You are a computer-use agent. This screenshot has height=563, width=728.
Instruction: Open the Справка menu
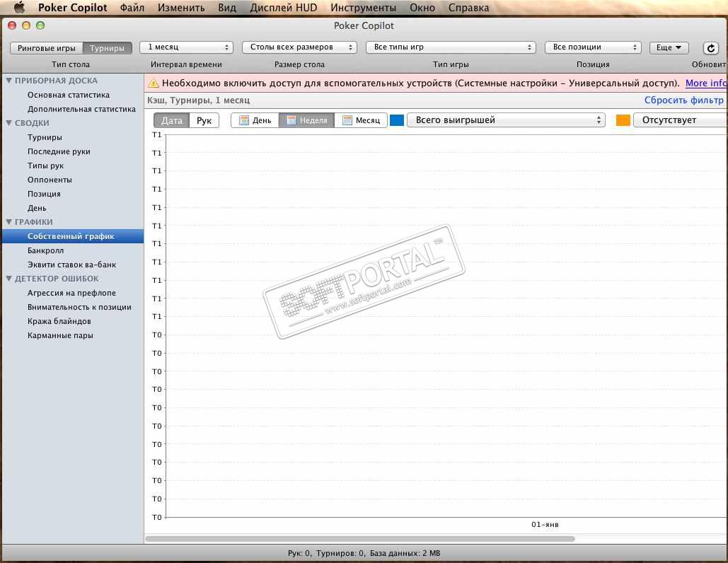[x=468, y=8]
